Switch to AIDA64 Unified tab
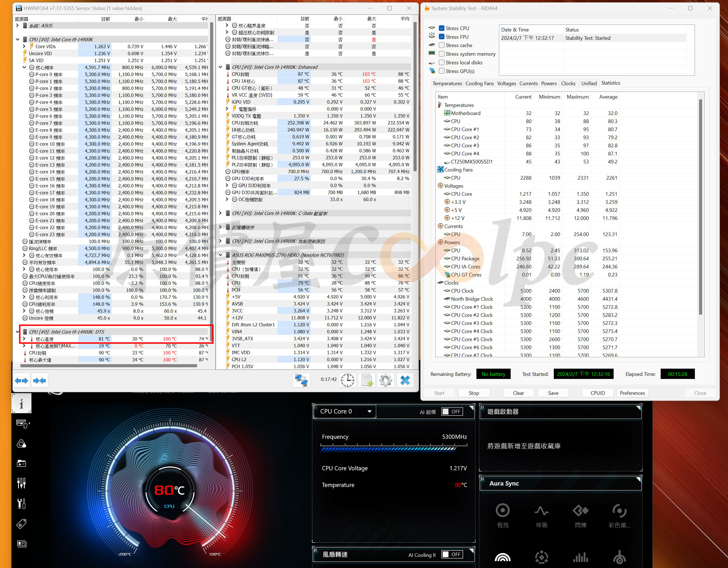The width and height of the screenshot is (728, 568). (x=589, y=83)
